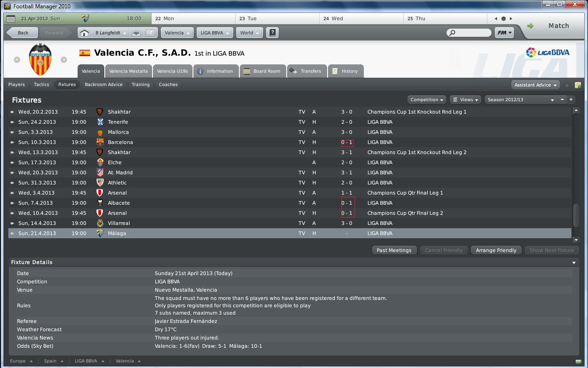Viewport: 588px width, 368px height.
Task: Click the Málaga badge in calendar bar
Action: pos(85,18)
